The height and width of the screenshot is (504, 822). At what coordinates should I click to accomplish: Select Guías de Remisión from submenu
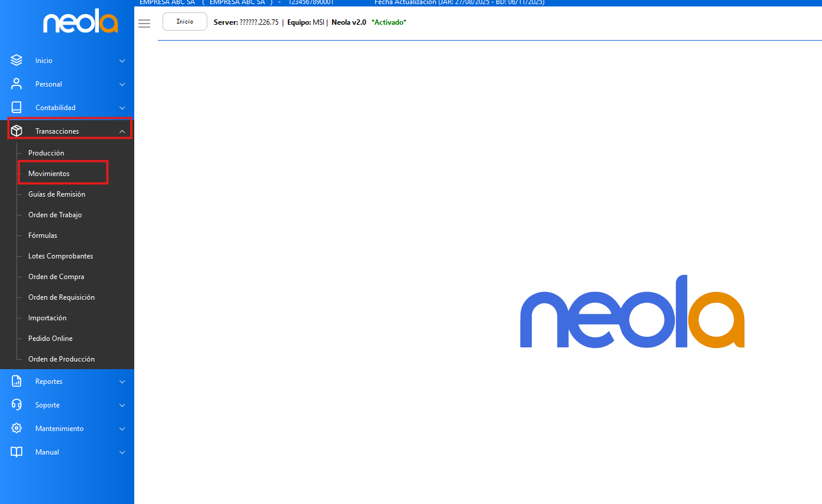pos(57,194)
